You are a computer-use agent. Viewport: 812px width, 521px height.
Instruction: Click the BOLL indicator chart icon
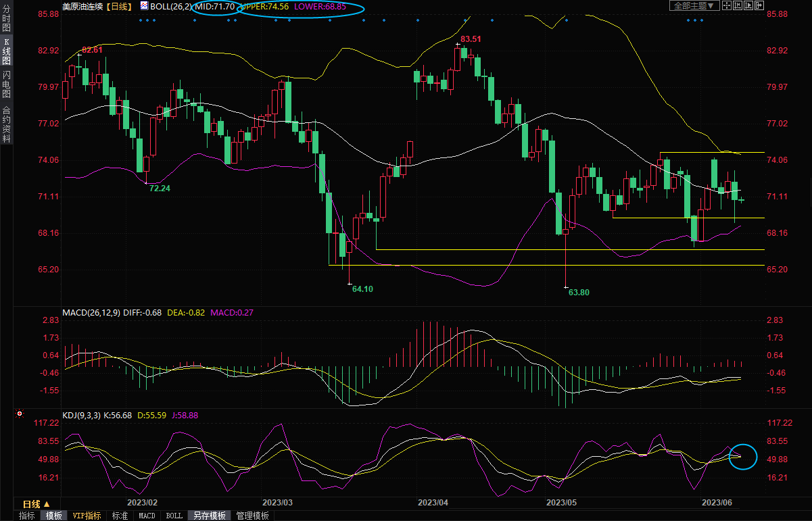point(144,6)
